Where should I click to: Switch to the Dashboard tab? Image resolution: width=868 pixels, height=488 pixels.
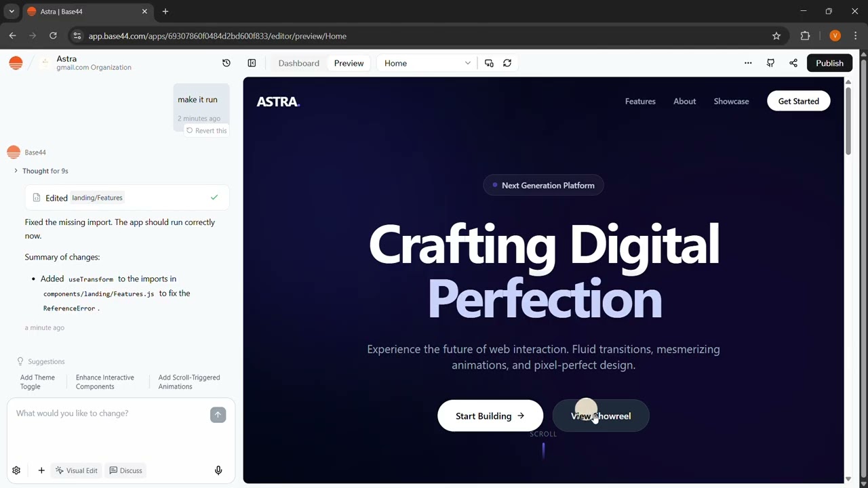click(x=298, y=63)
